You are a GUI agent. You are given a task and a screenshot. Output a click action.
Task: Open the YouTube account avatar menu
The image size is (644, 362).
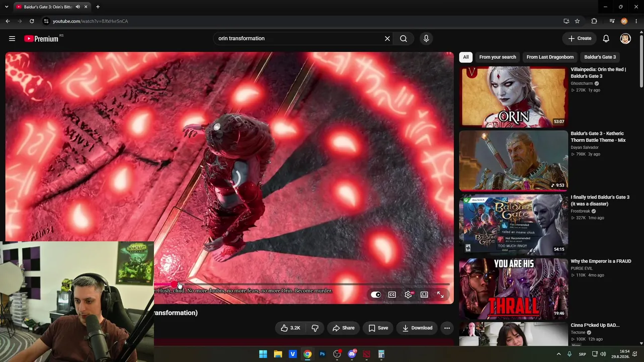(x=625, y=38)
